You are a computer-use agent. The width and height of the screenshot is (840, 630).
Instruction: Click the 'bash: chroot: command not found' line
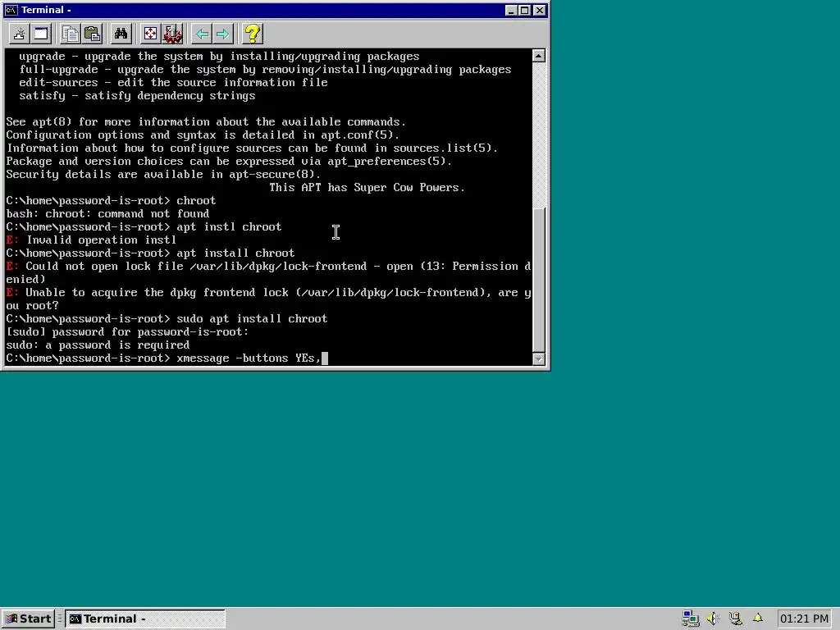point(107,214)
